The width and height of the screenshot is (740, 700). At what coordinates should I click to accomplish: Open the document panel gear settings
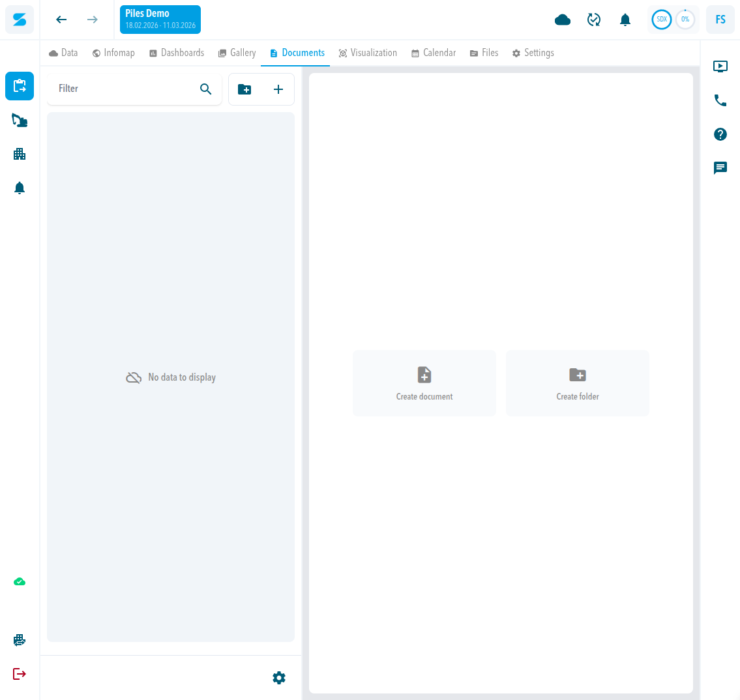279,678
